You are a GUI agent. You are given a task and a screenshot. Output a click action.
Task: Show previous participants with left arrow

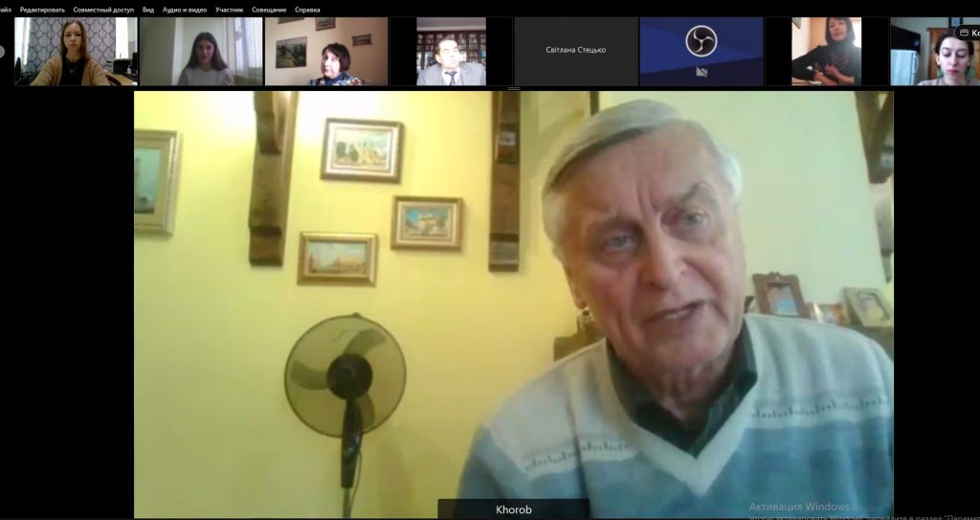coord(2,52)
